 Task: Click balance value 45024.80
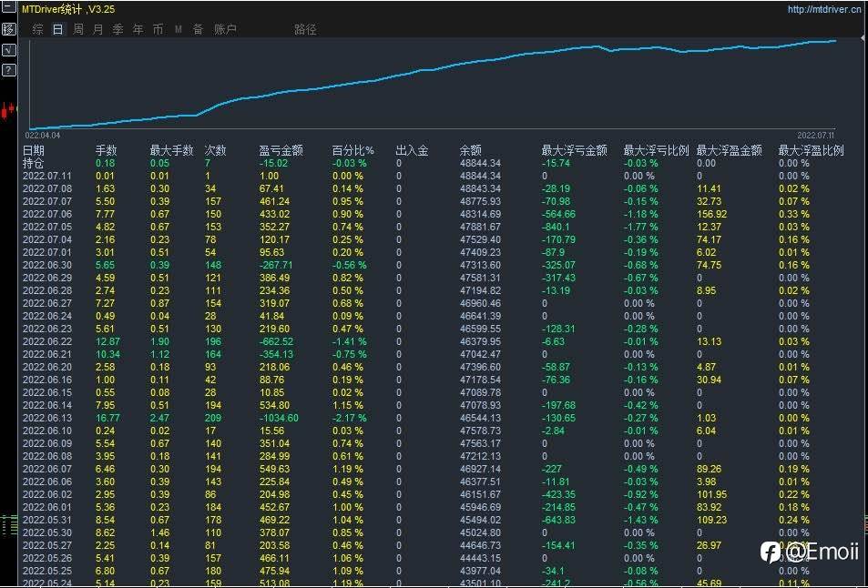pos(480,532)
